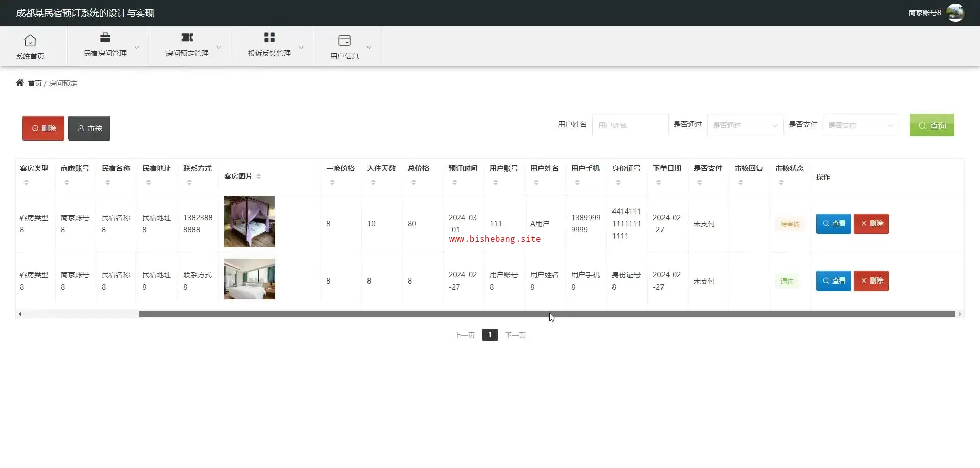Screen dimensions: 980x468
Task: Expand the 房间预定管理 menu chevron
Action: pyautogui.click(x=219, y=47)
